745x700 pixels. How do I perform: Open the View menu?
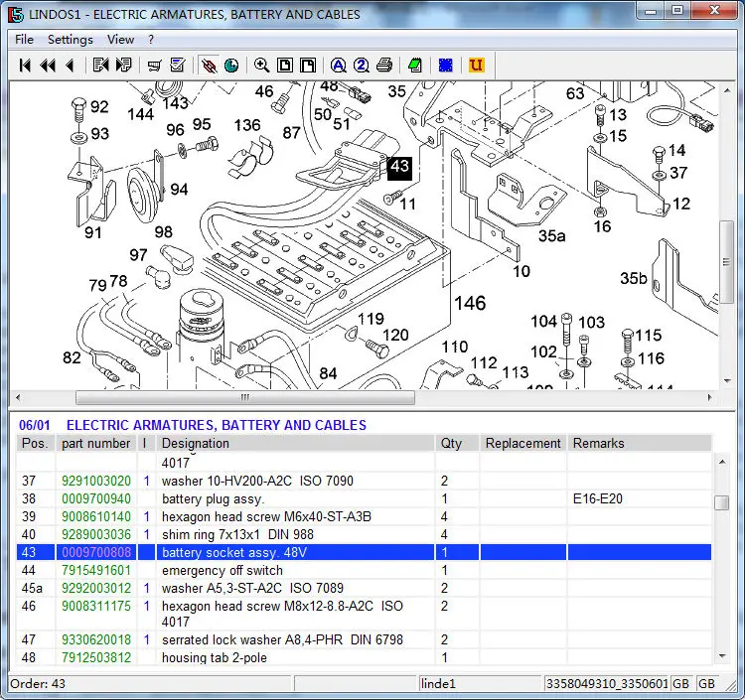tap(120, 40)
